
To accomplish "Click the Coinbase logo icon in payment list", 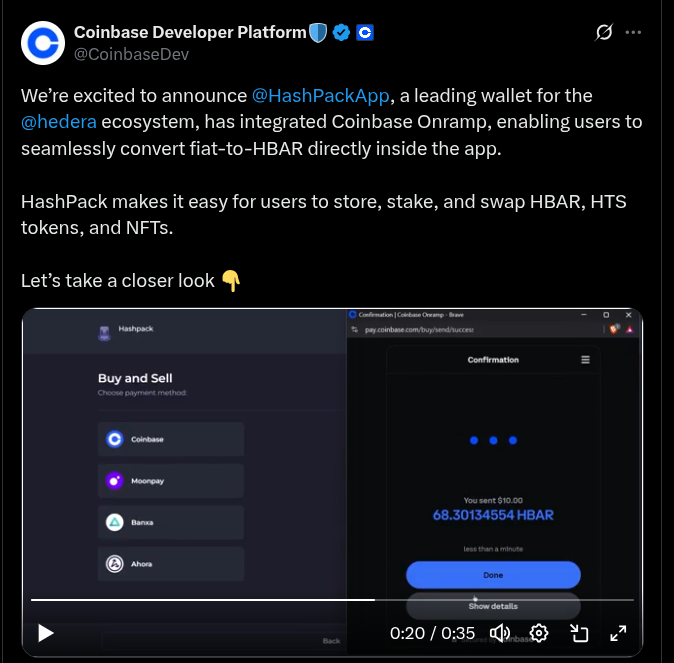I will [x=115, y=439].
